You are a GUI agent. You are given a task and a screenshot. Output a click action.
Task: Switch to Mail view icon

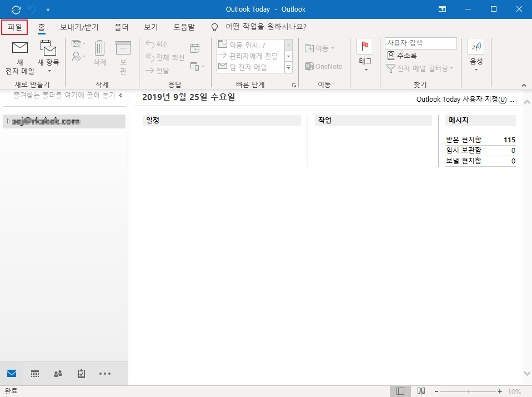point(12,374)
